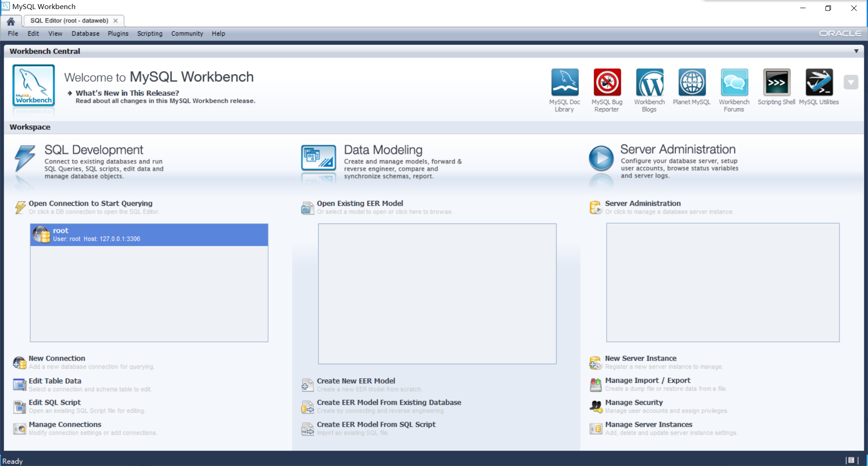Click inside the empty EER models list

[x=437, y=294]
